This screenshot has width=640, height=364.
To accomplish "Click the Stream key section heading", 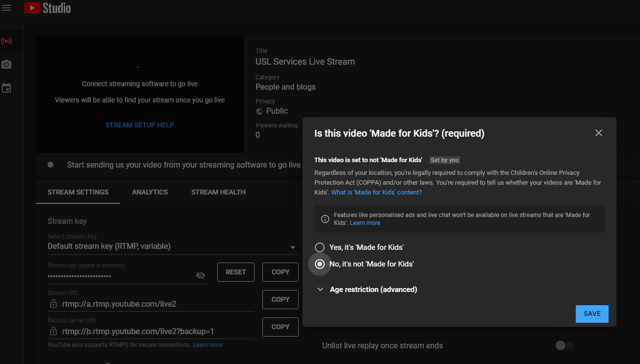I will tap(67, 221).
